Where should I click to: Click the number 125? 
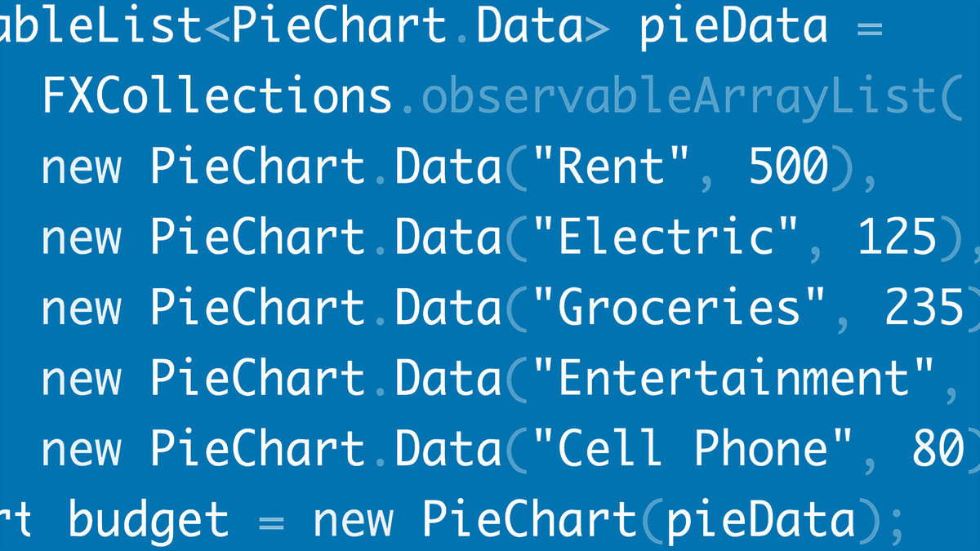coord(898,238)
